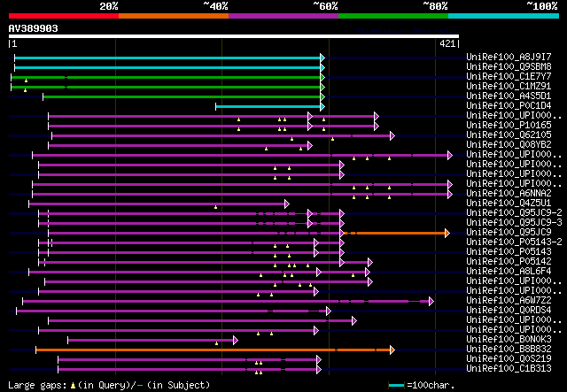This screenshot has width=567, height=392.
Task: Select the UniRef100_Q95JC9-3 label
Action: point(514,223)
